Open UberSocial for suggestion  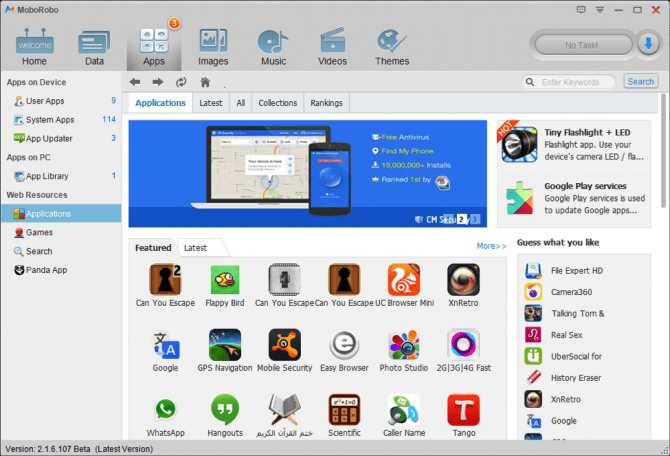click(564, 356)
